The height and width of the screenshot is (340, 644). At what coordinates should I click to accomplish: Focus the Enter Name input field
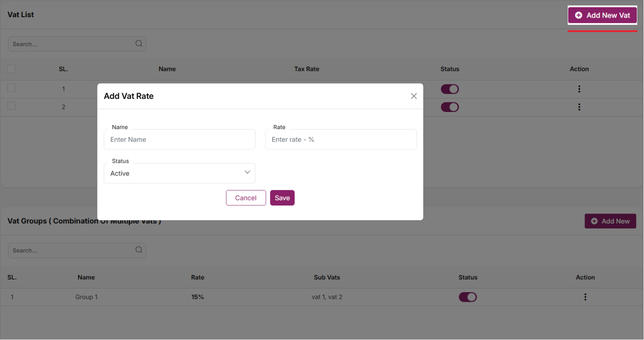coord(180,140)
